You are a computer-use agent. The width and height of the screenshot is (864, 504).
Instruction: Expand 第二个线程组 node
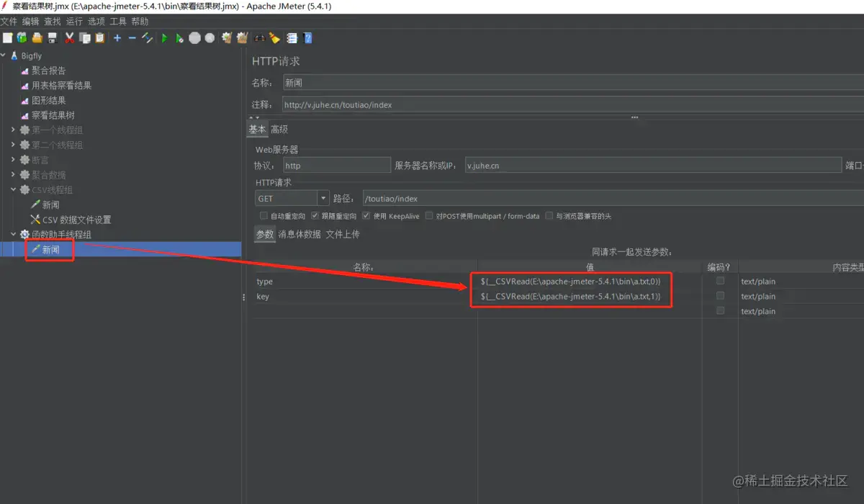[x=14, y=145]
